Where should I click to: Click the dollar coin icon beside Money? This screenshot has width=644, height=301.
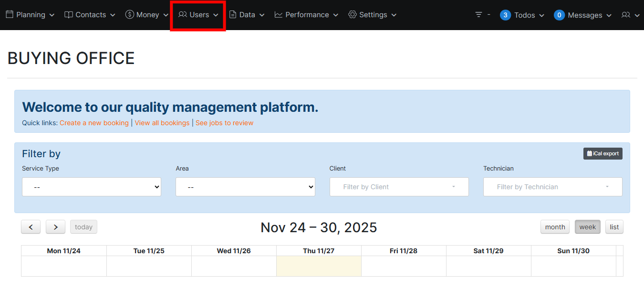129,15
